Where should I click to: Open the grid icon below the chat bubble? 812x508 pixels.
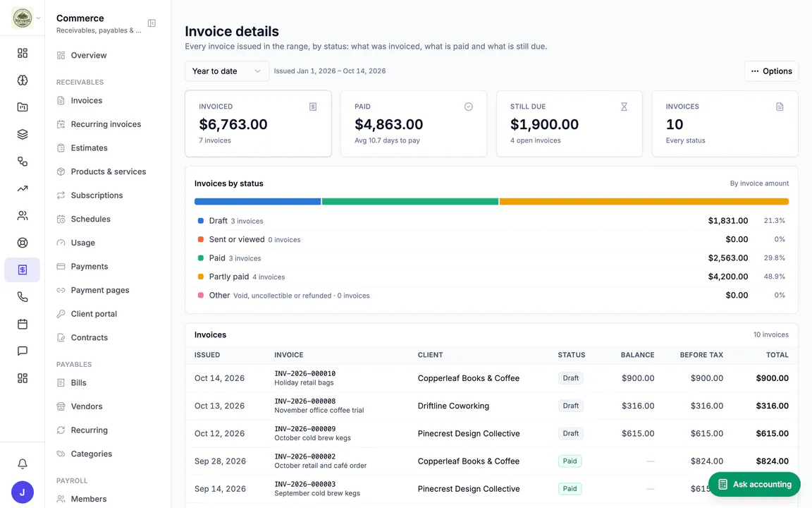23,378
